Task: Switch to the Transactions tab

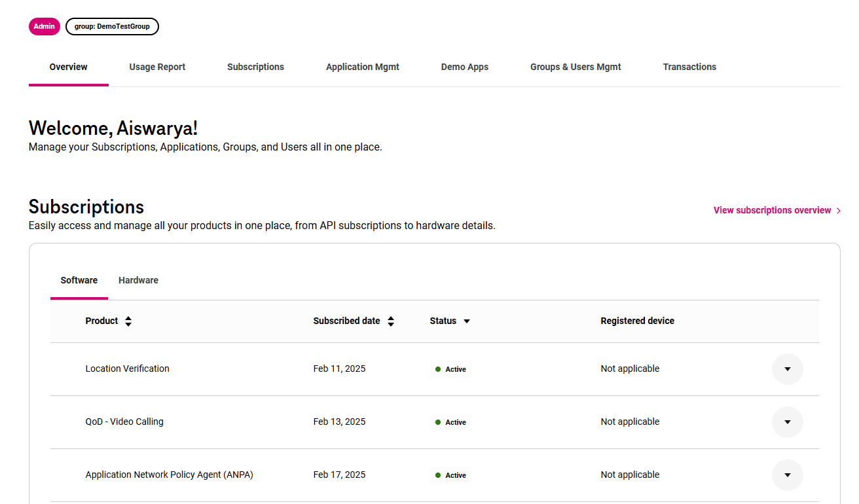Action: pos(689,67)
